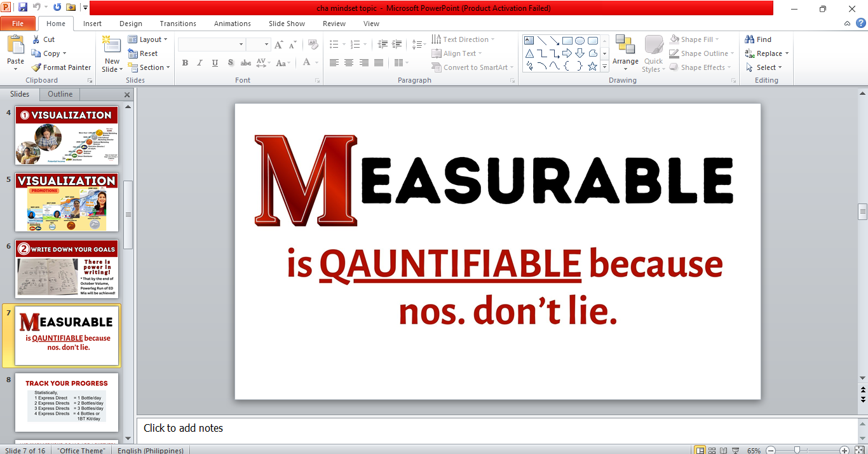Open Customize Quick Access Toolbar dropdown

(x=85, y=8)
